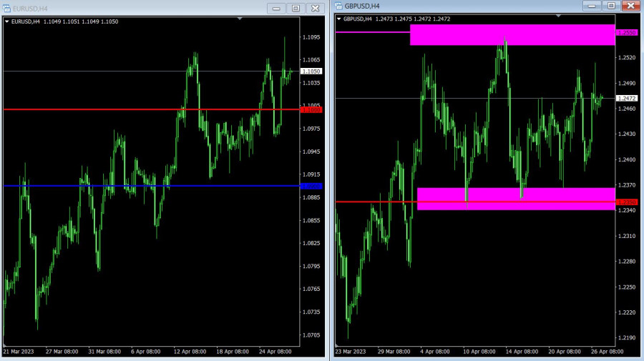This screenshot has width=644, height=361.
Task: Click price 1.2430 on GBPUSD scale
Action: pyautogui.click(x=627, y=134)
